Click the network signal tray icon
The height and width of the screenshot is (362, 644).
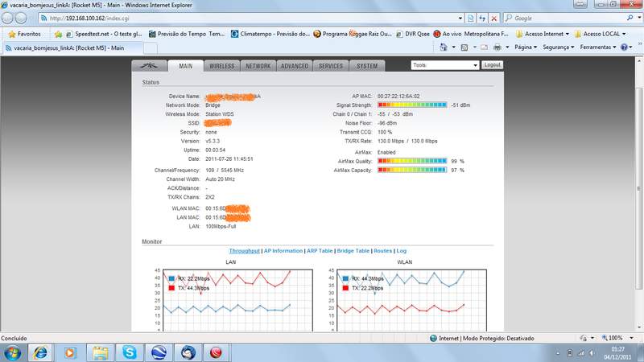coord(581,353)
